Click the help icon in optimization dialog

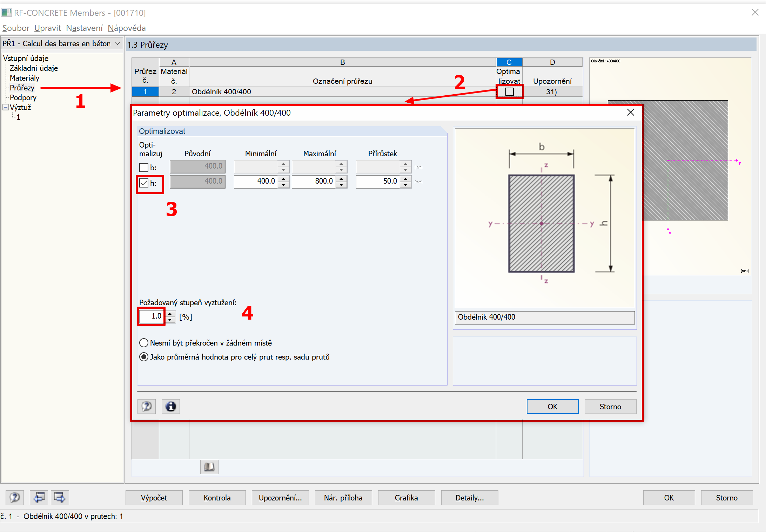[x=146, y=406]
